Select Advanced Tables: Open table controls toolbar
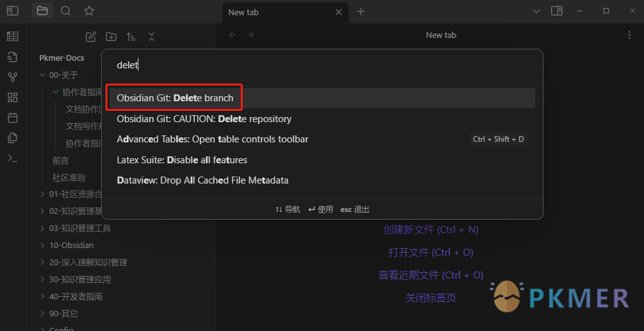The width and height of the screenshot is (644, 331). pos(322,139)
